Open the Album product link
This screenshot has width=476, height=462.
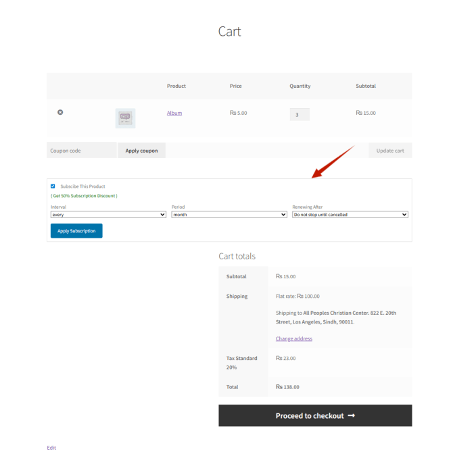coord(174,113)
